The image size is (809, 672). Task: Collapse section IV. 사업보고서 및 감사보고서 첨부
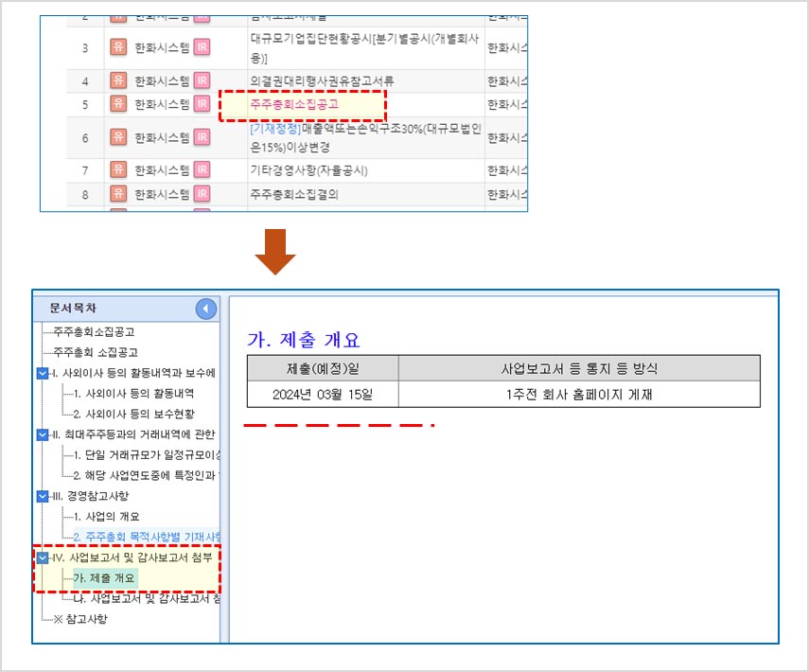point(43,558)
